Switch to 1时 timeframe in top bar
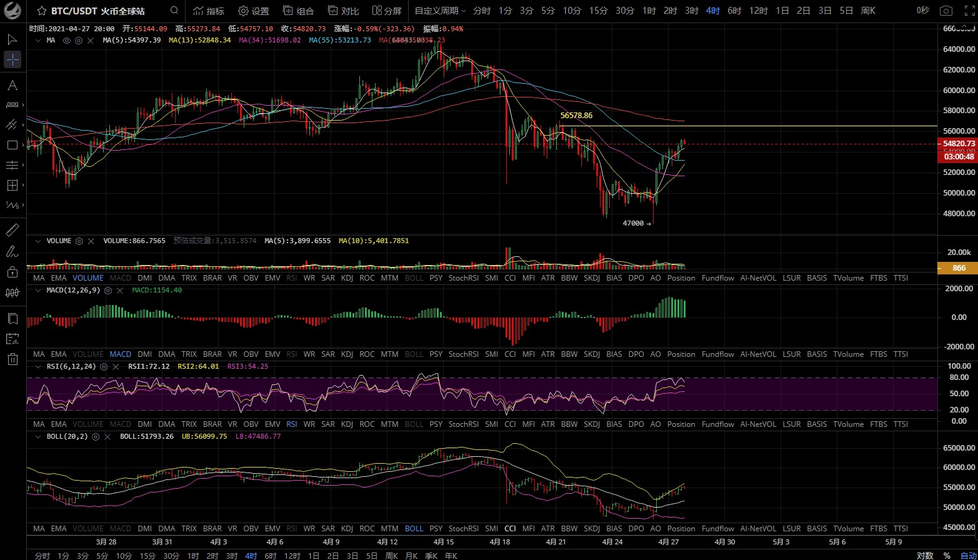978x560 pixels. (649, 11)
